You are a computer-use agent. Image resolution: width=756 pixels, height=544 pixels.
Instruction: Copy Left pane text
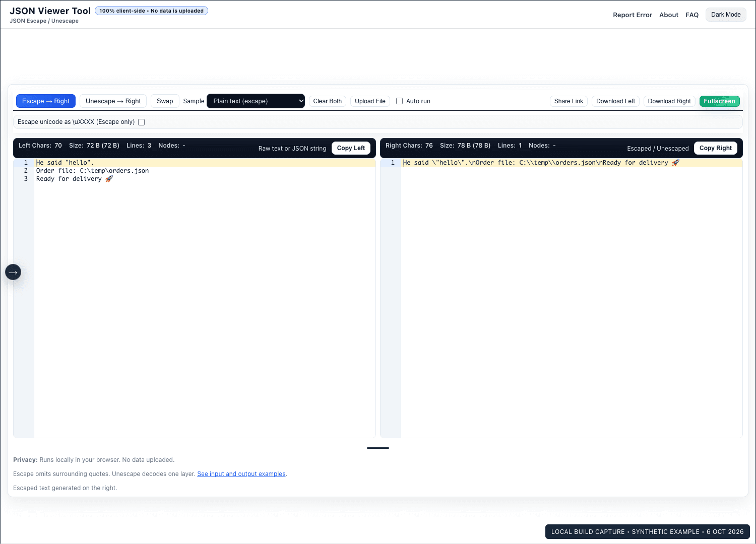pyautogui.click(x=351, y=148)
